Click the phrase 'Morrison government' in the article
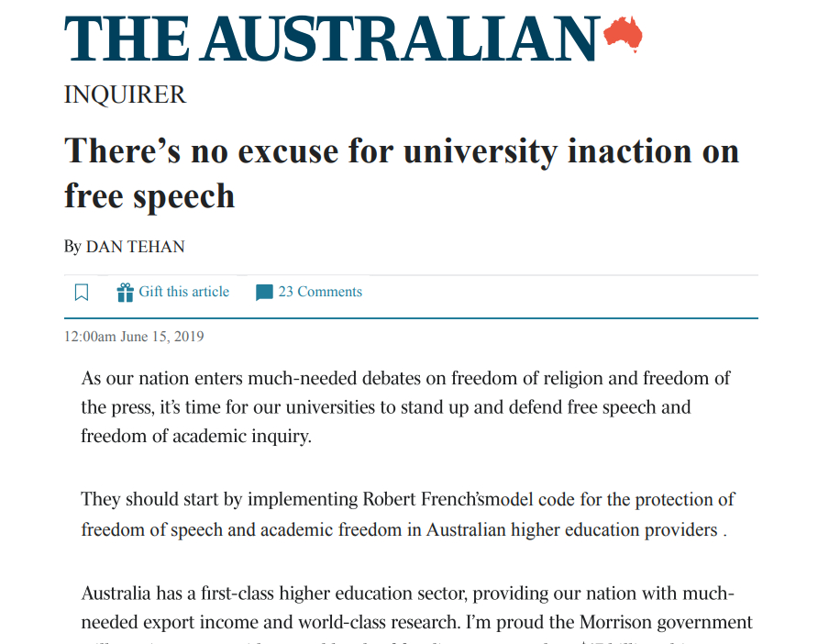 tap(671, 622)
